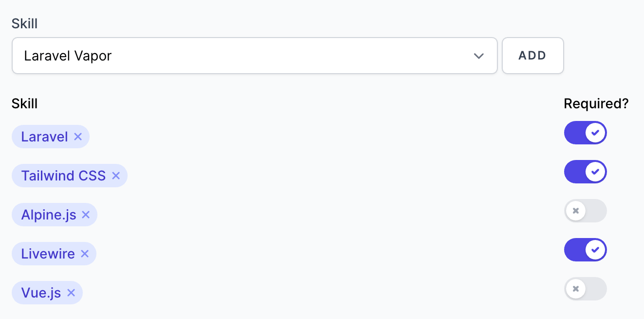Viewport: 644px width, 319px height.
Task: Disable Required toggle for Laravel
Action: pos(586,133)
